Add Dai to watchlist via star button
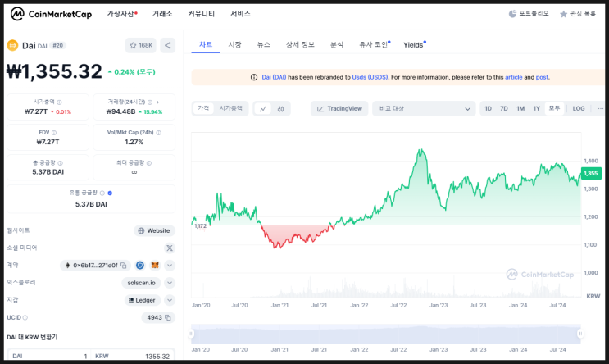 coord(141,45)
